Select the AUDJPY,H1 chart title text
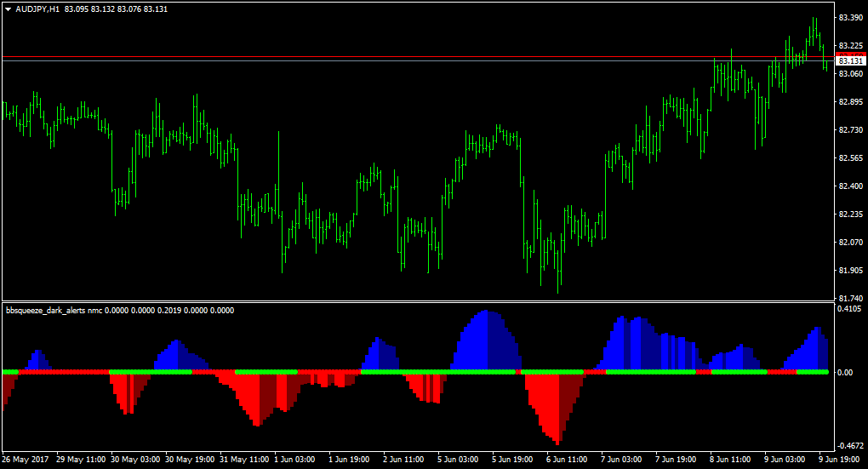The image size is (868, 469). [x=37, y=9]
